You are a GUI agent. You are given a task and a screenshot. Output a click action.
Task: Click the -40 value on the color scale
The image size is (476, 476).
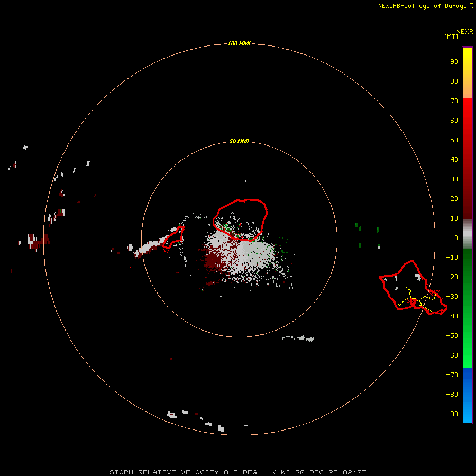pos(452,316)
